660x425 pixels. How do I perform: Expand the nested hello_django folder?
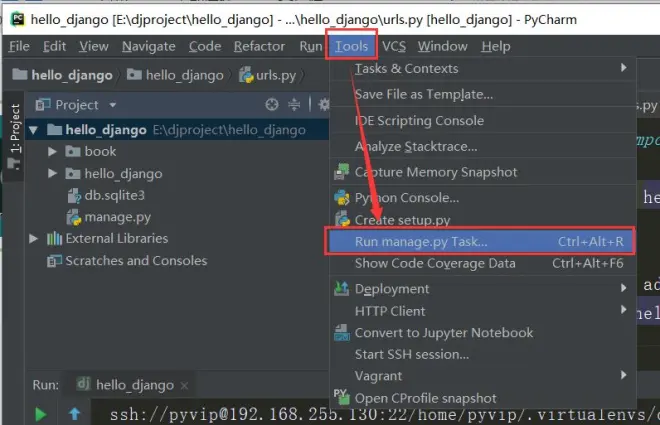coord(52,173)
